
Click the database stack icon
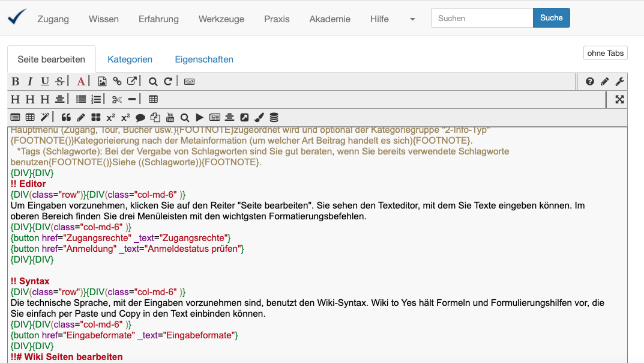click(274, 117)
